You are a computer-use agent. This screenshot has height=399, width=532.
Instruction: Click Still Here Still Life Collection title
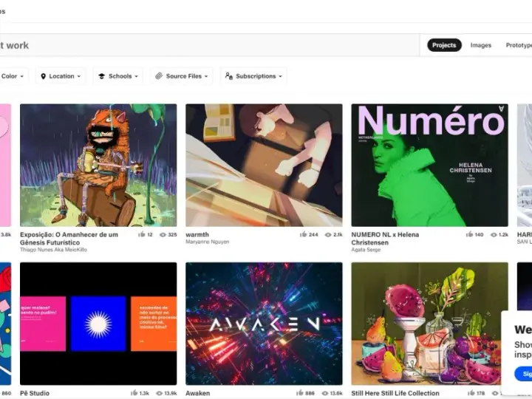pyautogui.click(x=395, y=393)
